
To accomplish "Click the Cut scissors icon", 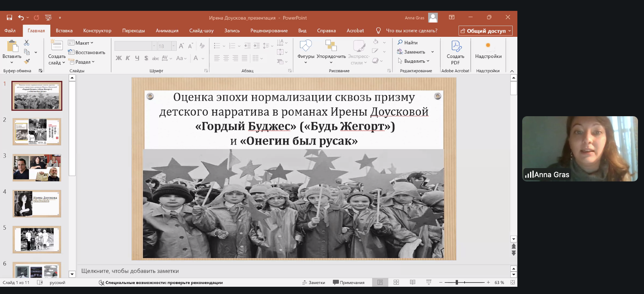I will (x=27, y=43).
